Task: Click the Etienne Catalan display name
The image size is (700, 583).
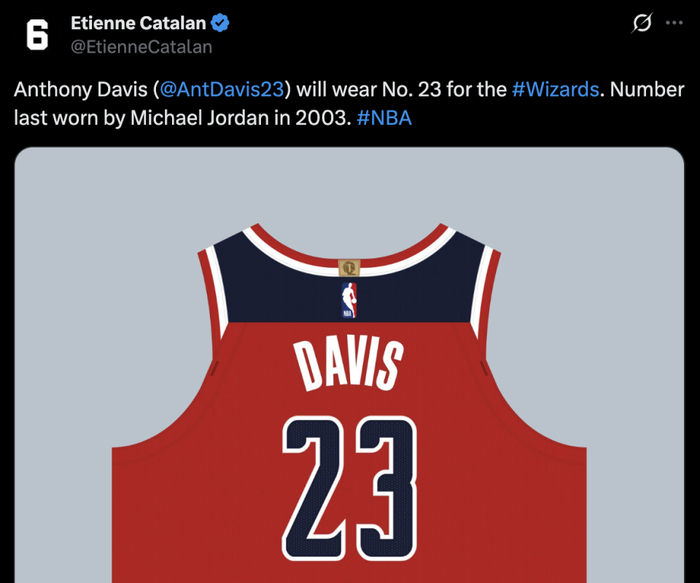Action: [x=138, y=23]
